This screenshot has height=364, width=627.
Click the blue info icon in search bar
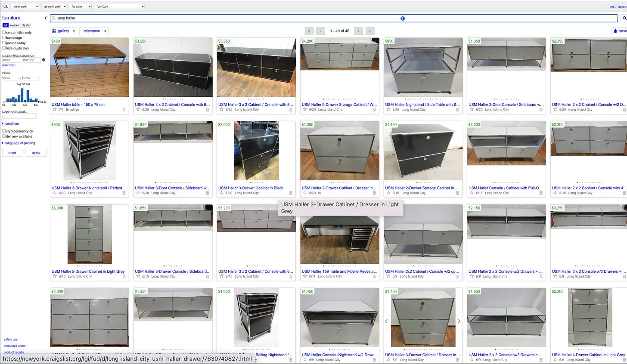point(403,19)
